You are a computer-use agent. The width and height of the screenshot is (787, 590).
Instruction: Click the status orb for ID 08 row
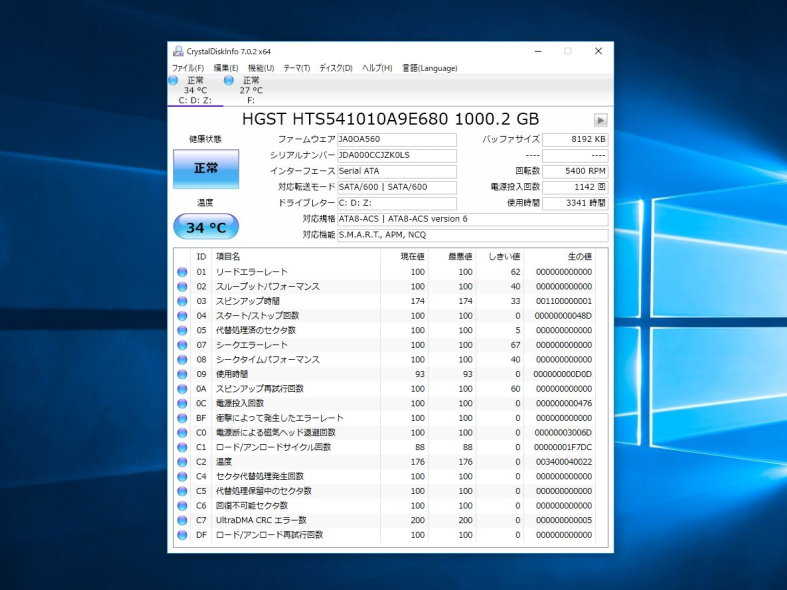pyautogui.click(x=182, y=360)
